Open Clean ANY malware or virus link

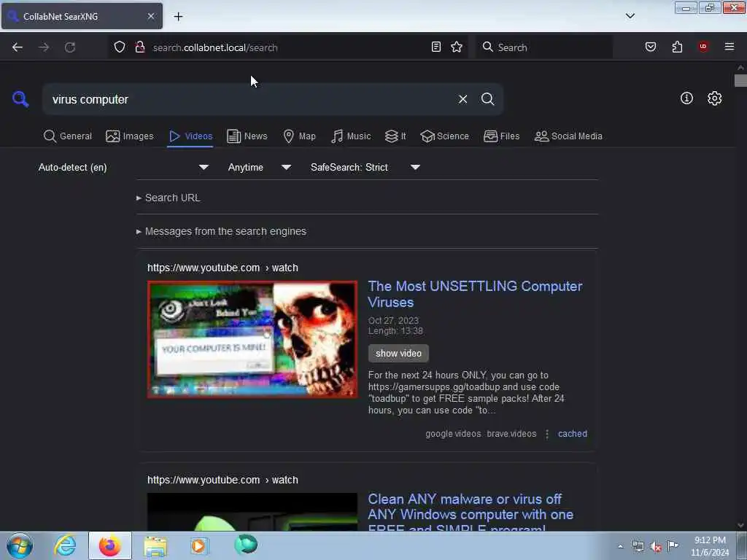[x=471, y=513]
